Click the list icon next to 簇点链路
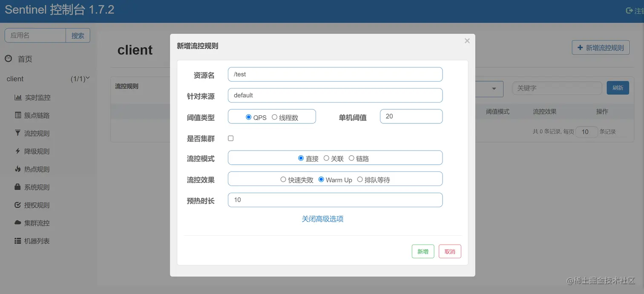644x294 pixels. click(x=18, y=115)
